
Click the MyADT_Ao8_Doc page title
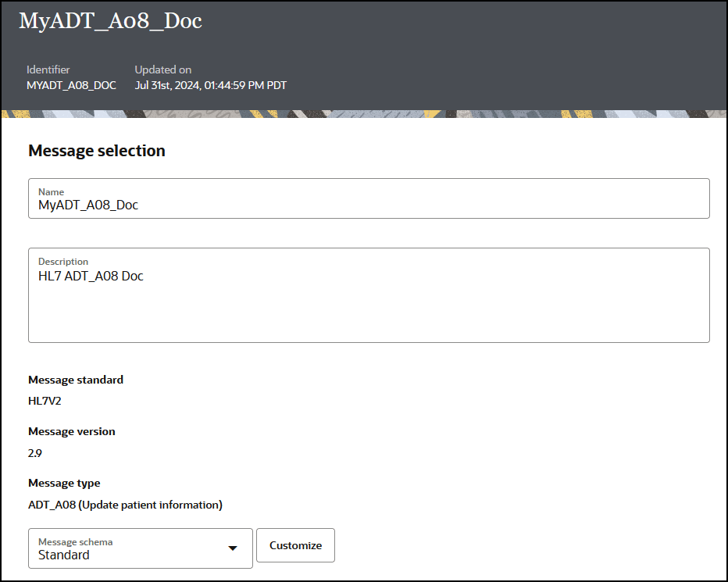(109, 21)
